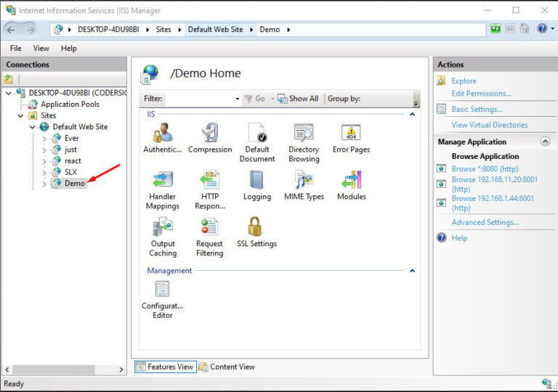
Task: Click the Help link in Actions
Action: pos(459,238)
